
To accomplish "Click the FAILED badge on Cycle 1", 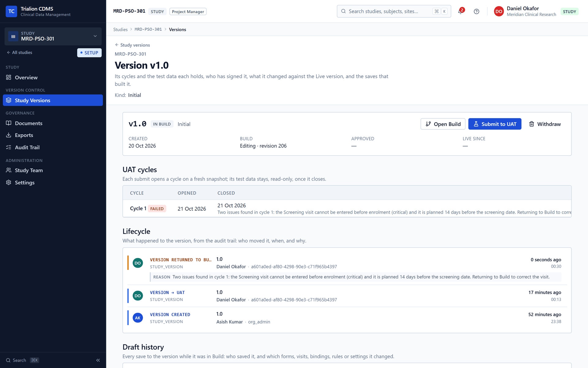I will 157,209.
